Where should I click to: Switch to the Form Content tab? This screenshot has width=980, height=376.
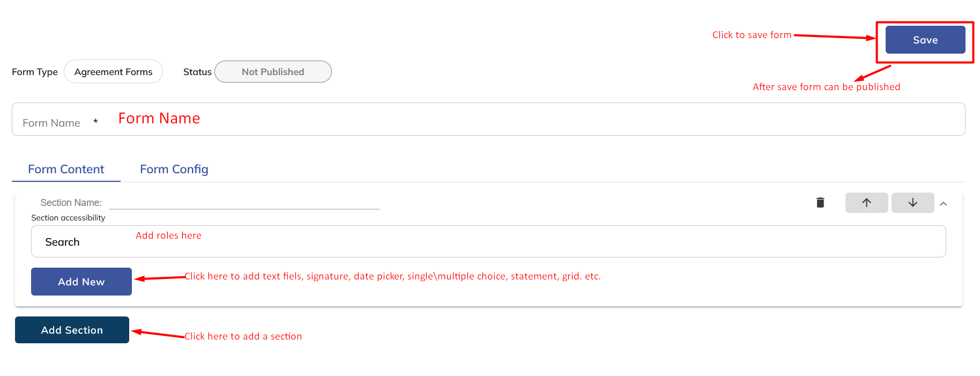point(66,169)
